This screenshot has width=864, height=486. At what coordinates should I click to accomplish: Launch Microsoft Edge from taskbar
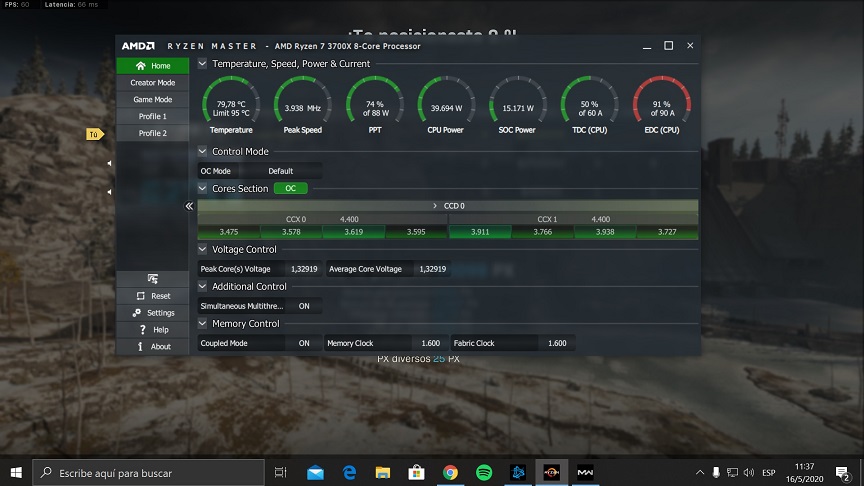349,473
